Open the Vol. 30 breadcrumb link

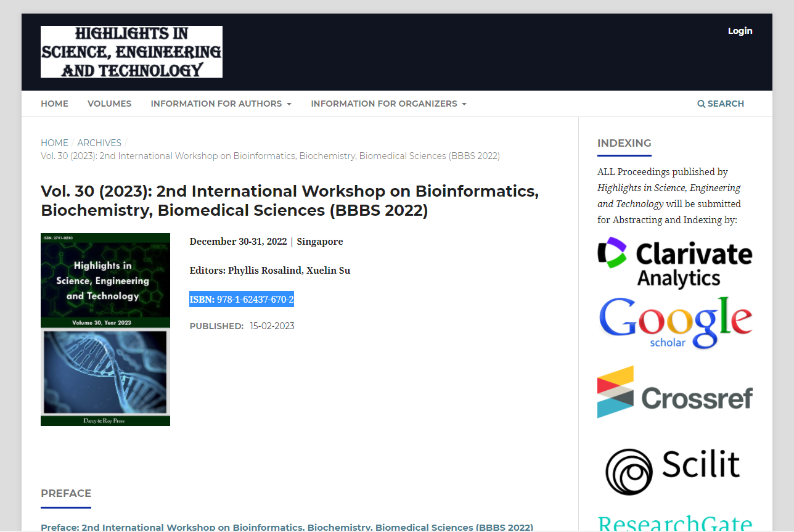(x=270, y=155)
